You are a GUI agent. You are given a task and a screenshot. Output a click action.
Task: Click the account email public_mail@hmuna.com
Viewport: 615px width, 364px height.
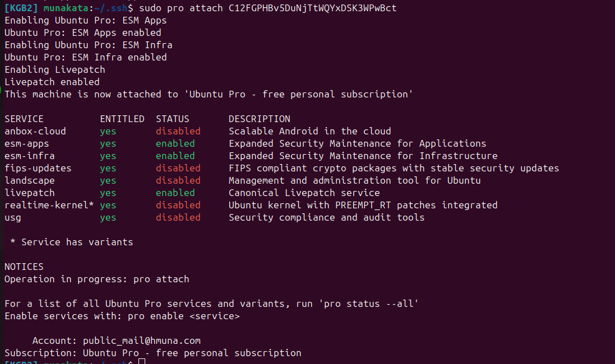tap(141, 340)
